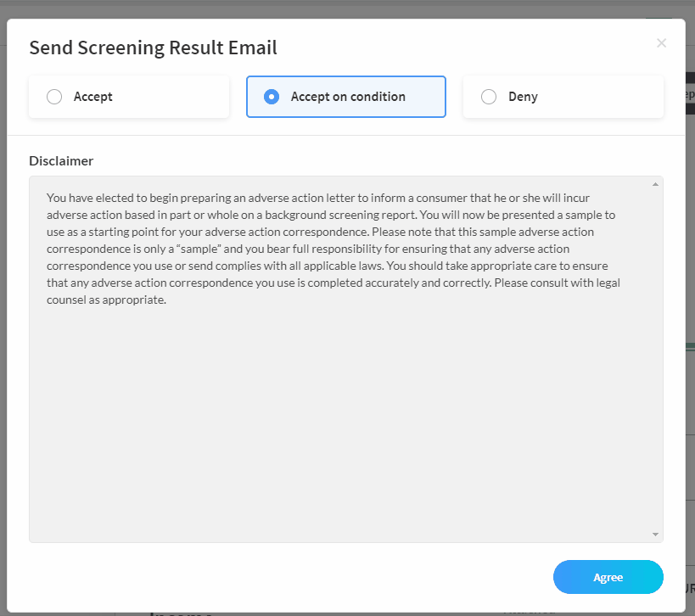Click the partially visible button behind the dialog

pyautogui.click(x=691, y=93)
